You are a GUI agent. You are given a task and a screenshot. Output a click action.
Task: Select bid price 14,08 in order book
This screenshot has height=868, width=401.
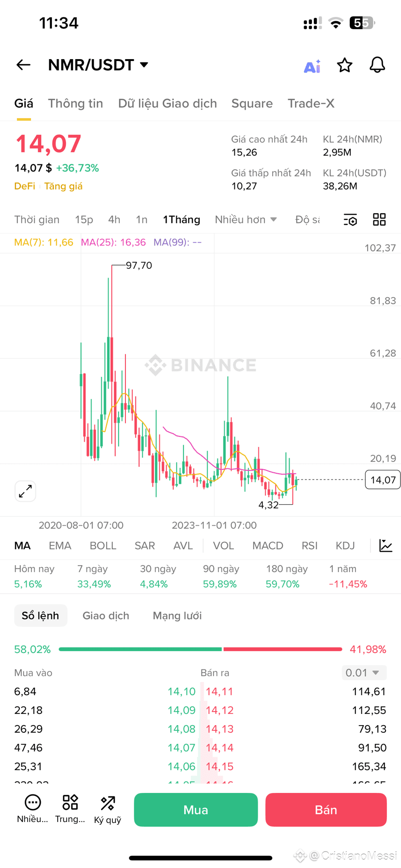tap(182, 729)
